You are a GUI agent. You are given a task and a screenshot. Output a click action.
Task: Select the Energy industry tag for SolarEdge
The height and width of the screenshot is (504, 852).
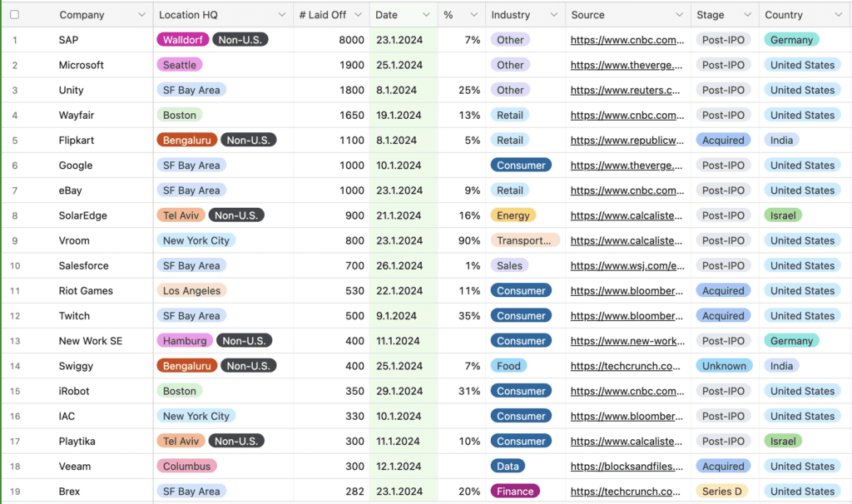point(513,215)
